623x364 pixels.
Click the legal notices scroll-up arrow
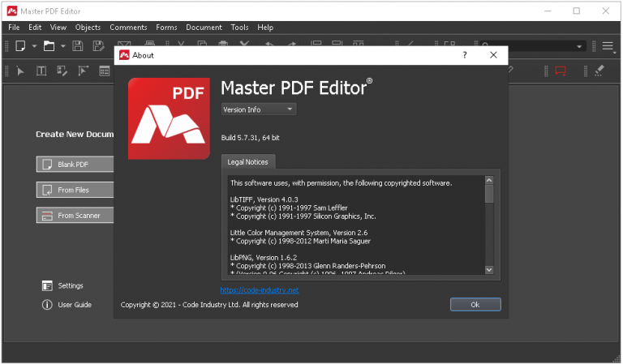pyautogui.click(x=489, y=180)
